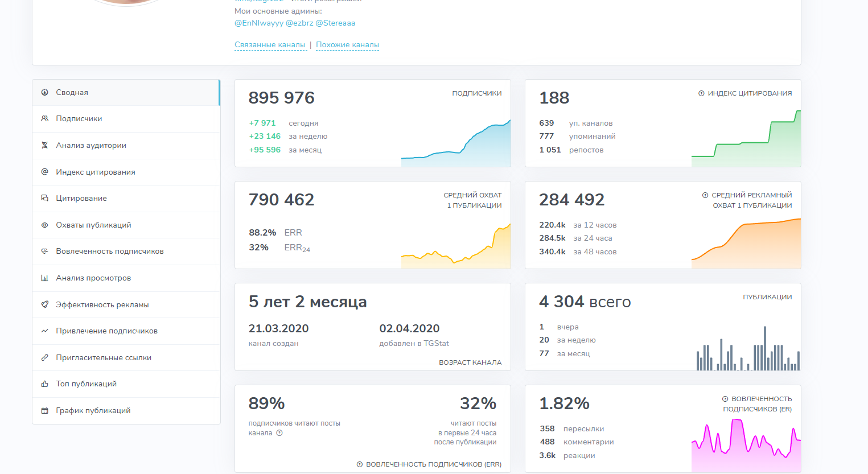This screenshot has height=474, width=868.
Task: Click the yellow average reach chart
Action: [456, 246]
